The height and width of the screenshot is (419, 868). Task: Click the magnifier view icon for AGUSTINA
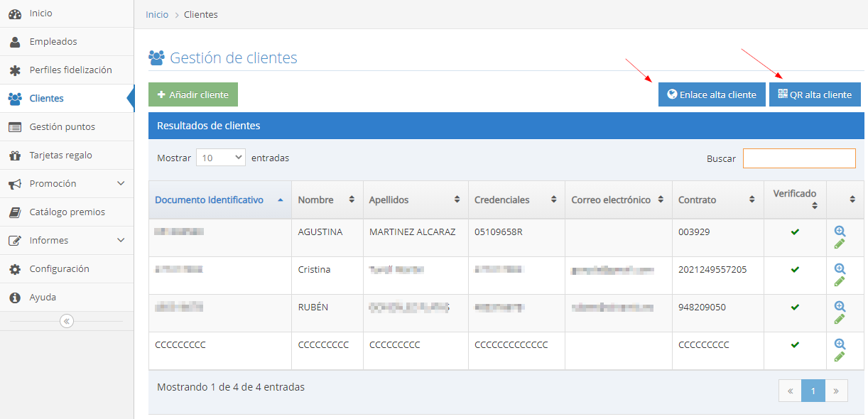tap(840, 231)
